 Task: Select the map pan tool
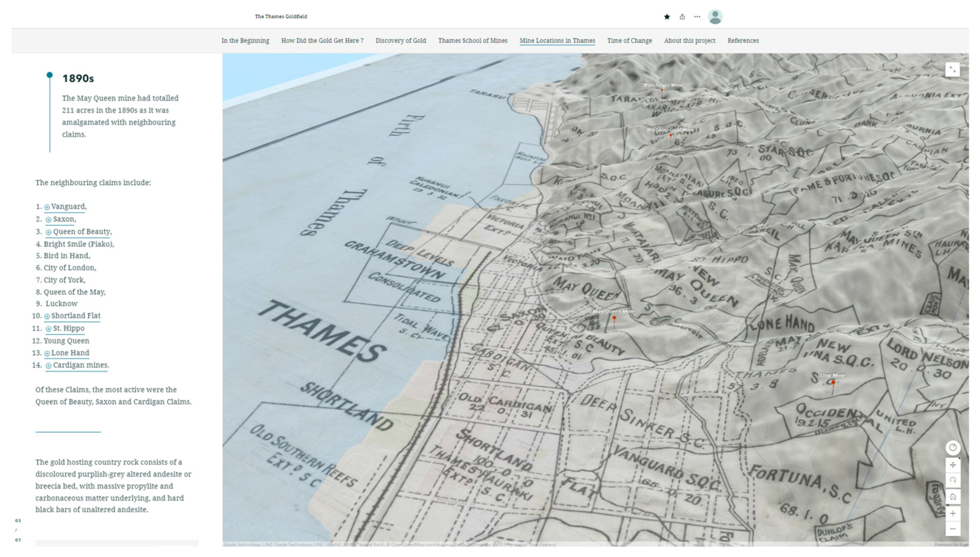(x=953, y=465)
